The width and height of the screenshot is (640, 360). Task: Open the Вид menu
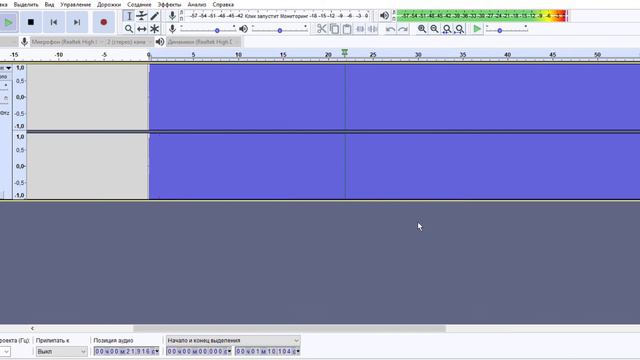point(49,4)
